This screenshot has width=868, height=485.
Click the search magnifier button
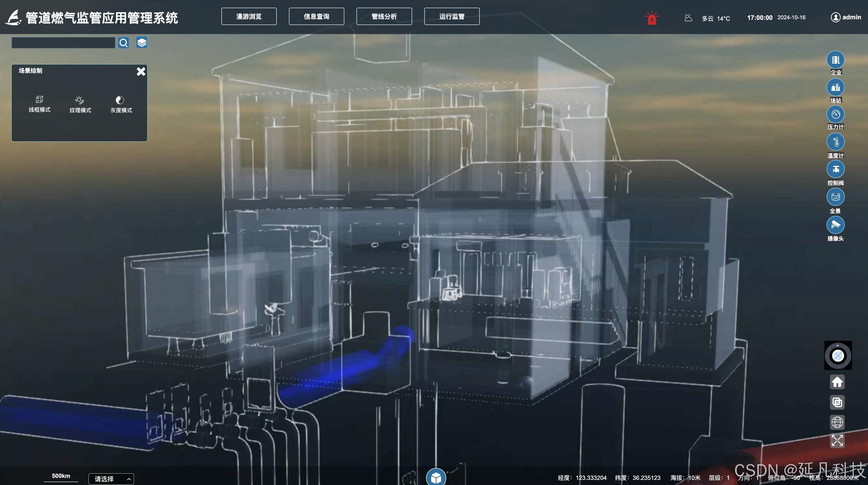[123, 43]
